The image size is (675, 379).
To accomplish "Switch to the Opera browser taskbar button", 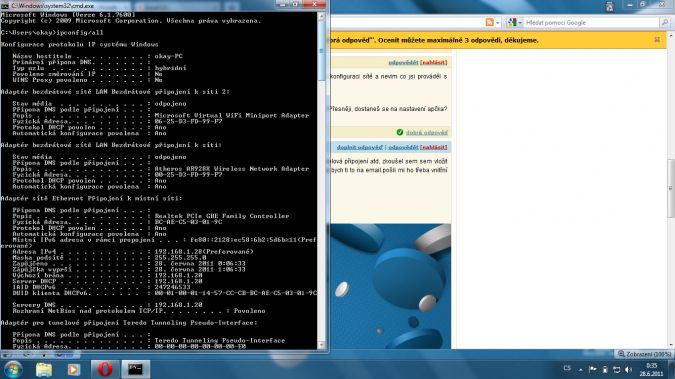I will [105, 369].
